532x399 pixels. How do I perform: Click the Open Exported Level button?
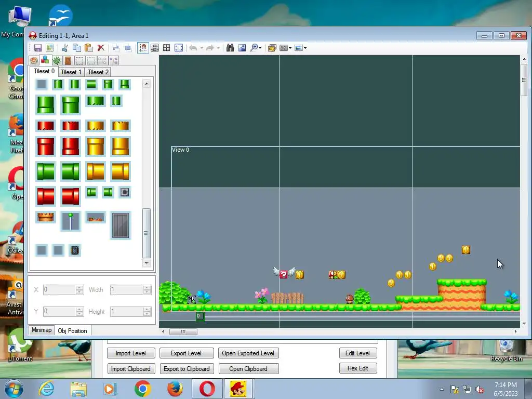pos(248,353)
